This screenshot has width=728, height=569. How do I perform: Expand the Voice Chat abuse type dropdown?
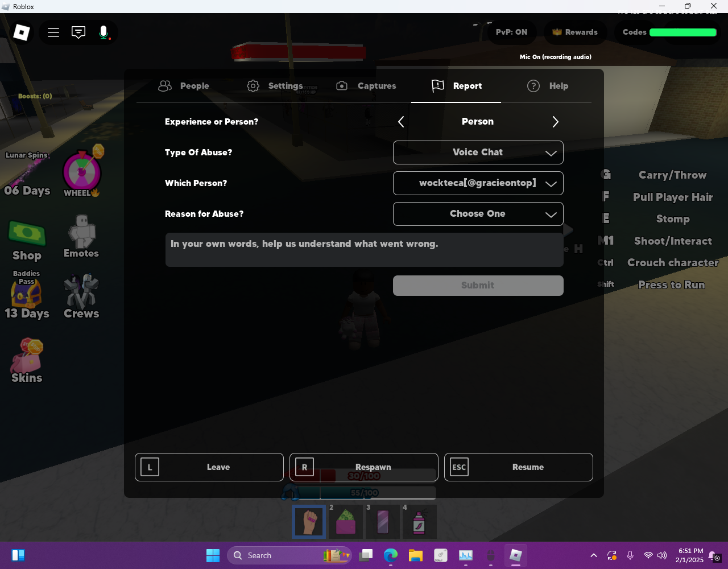(478, 152)
